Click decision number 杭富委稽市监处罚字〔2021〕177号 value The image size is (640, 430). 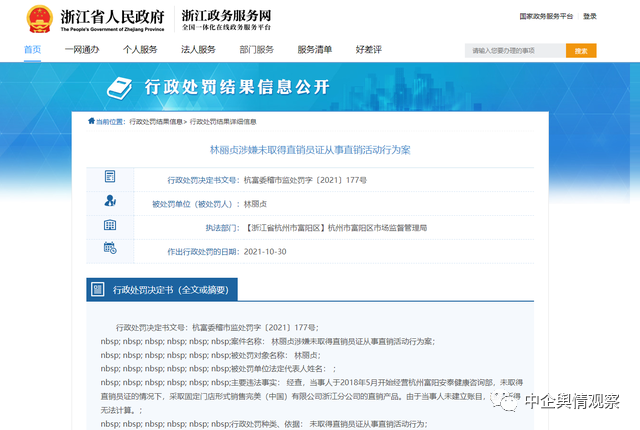pyautogui.click(x=305, y=180)
